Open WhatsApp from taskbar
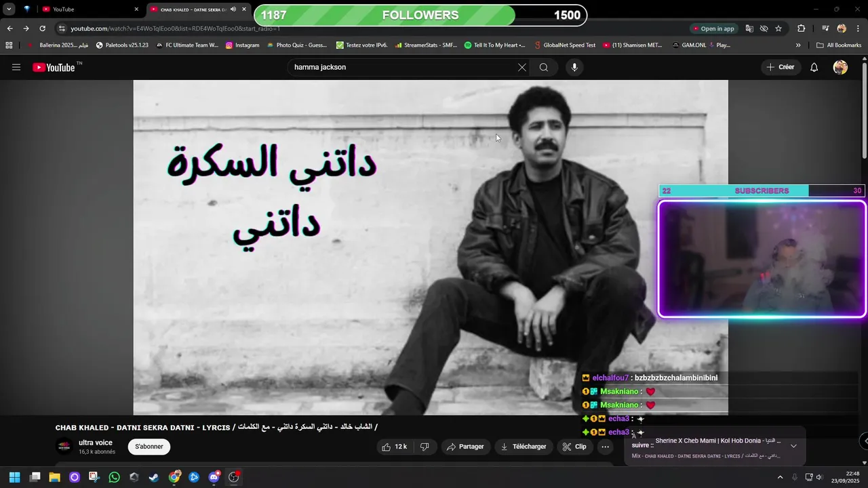 pos(114,477)
